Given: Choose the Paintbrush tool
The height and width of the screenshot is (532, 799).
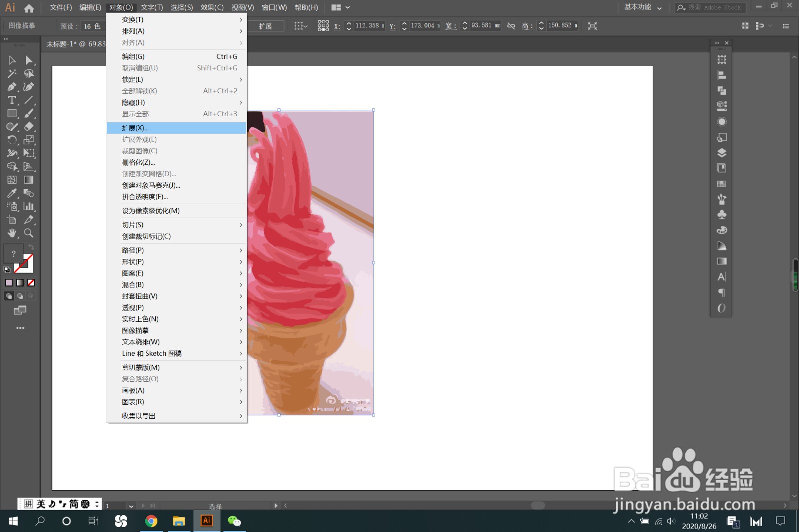Looking at the screenshot, I should (x=29, y=113).
